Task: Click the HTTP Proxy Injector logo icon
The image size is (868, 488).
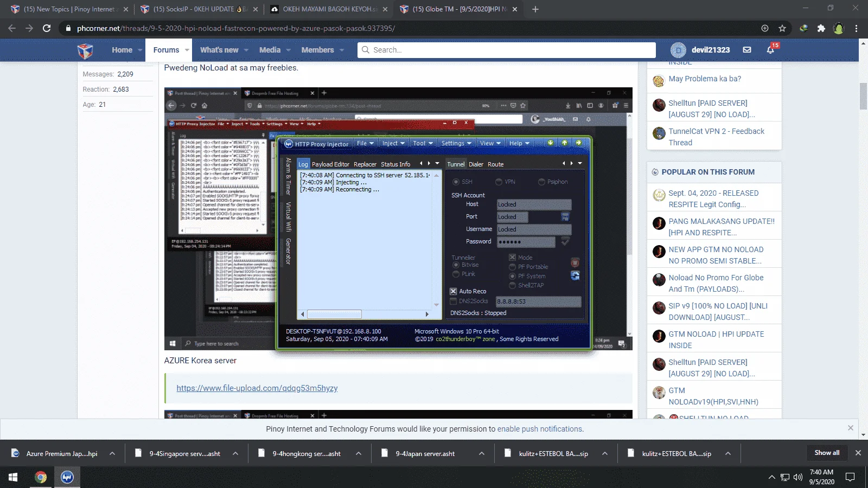Action: tap(289, 144)
